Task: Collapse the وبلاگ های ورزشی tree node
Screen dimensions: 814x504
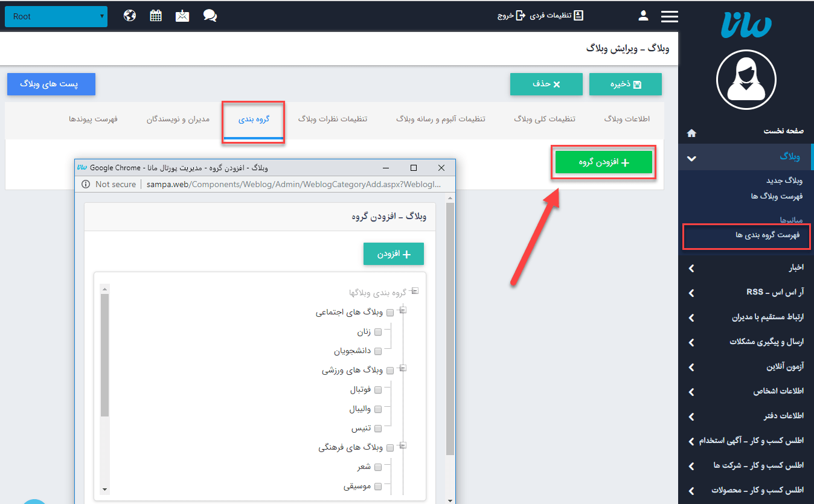Action: 403,368
